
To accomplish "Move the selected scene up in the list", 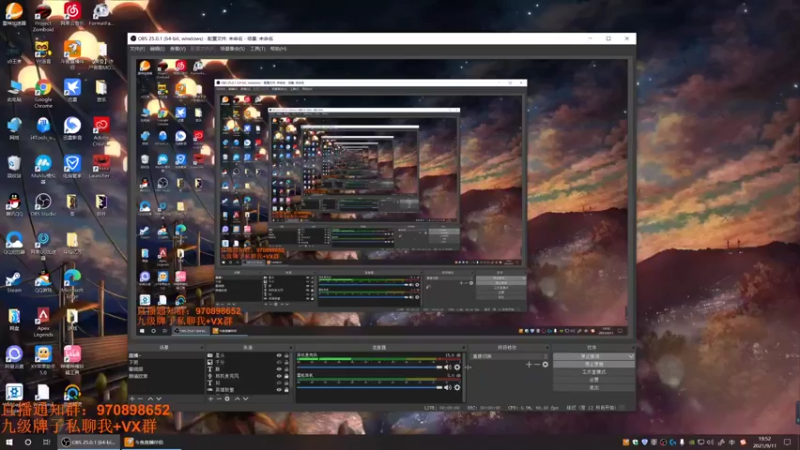I will pos(150,398).
